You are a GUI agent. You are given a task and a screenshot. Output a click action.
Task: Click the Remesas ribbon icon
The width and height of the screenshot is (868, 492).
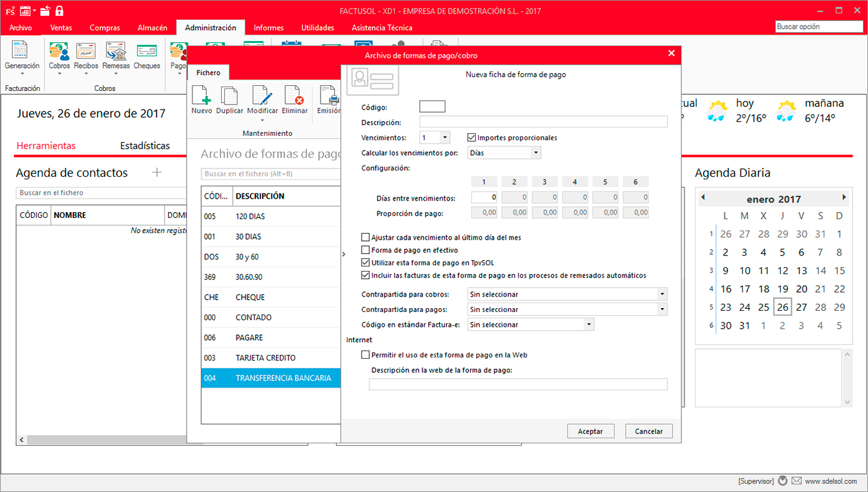[x=116, y=51]
